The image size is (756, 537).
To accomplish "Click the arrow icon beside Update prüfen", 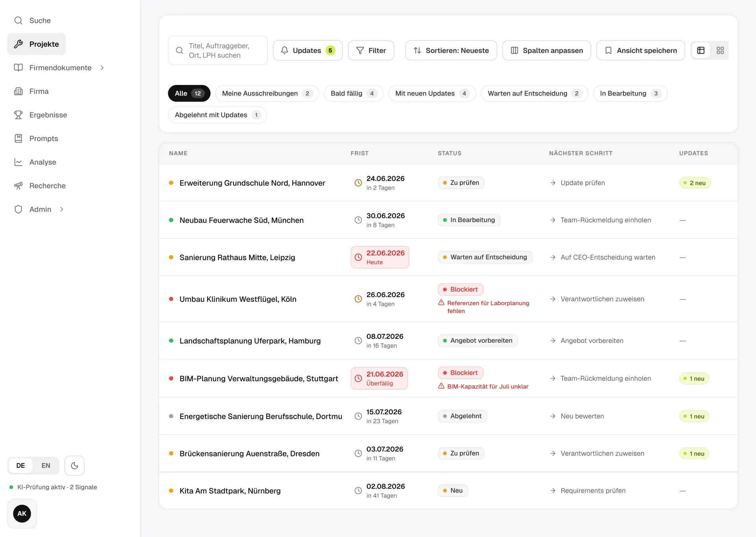I will 553,183.
